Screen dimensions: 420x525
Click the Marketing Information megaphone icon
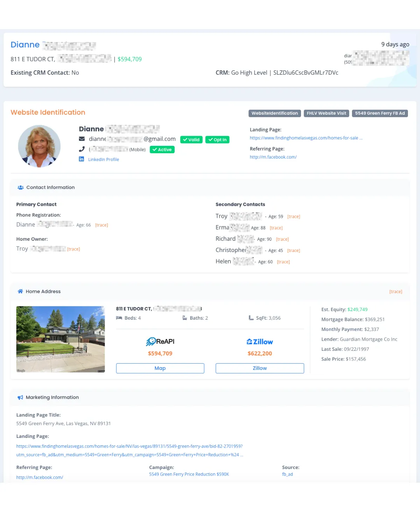(20, 397)
